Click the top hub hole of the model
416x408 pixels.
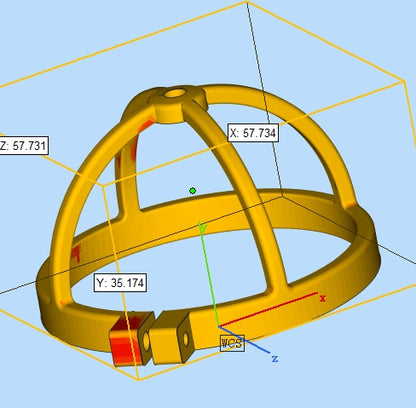pos(174,93)
